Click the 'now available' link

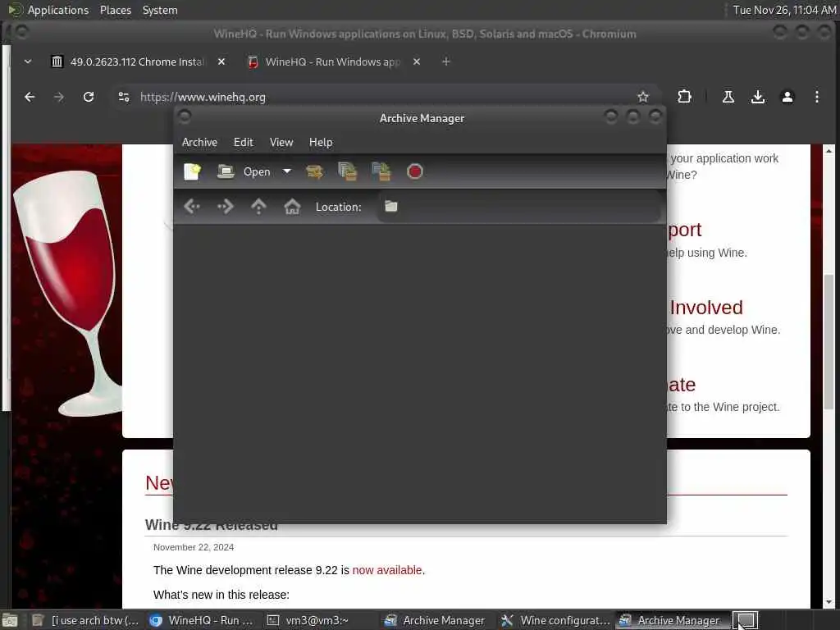click(x=387, y=570)
